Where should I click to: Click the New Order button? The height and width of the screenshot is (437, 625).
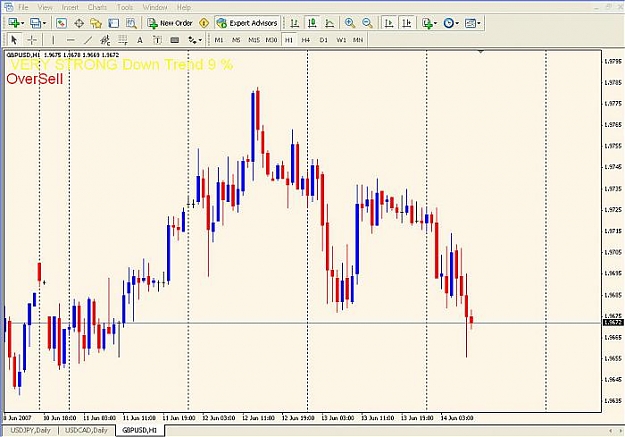[170, 23]
